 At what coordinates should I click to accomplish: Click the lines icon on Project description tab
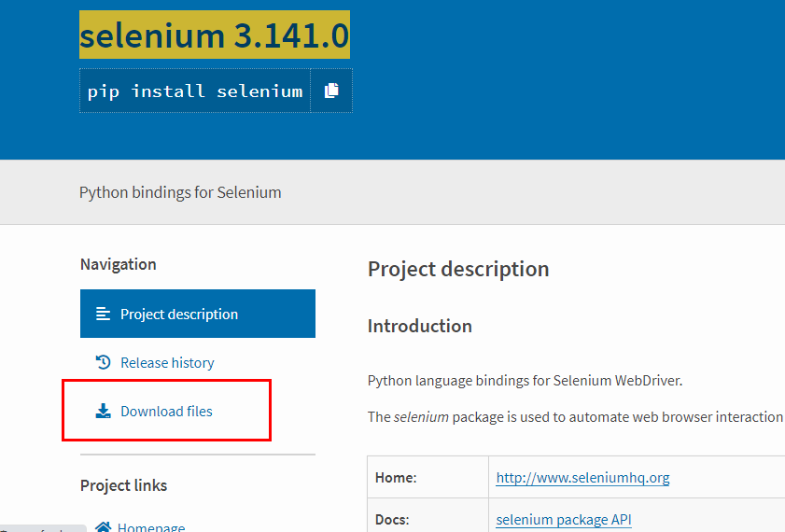tap(103, 315)
